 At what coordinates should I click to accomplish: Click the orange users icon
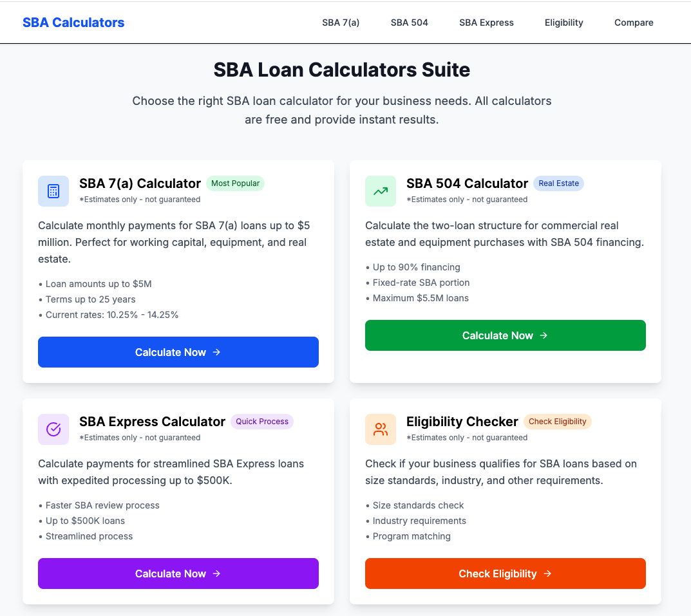coord(381,429)
